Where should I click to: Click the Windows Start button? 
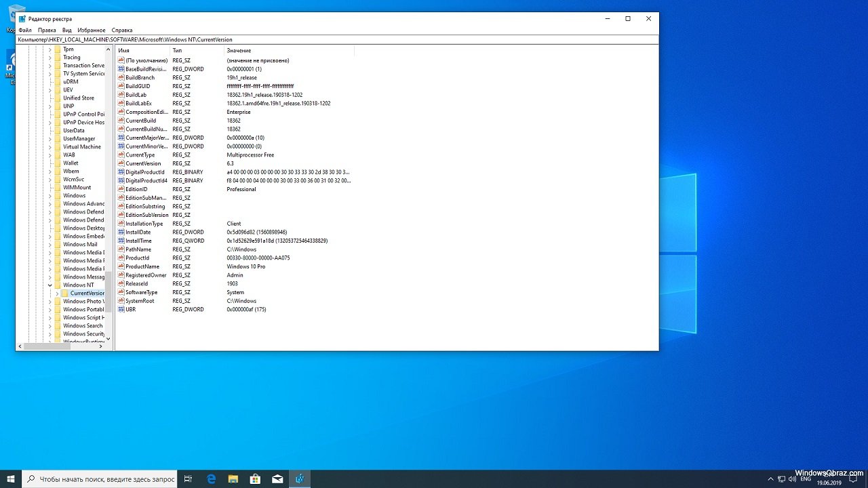11,479
